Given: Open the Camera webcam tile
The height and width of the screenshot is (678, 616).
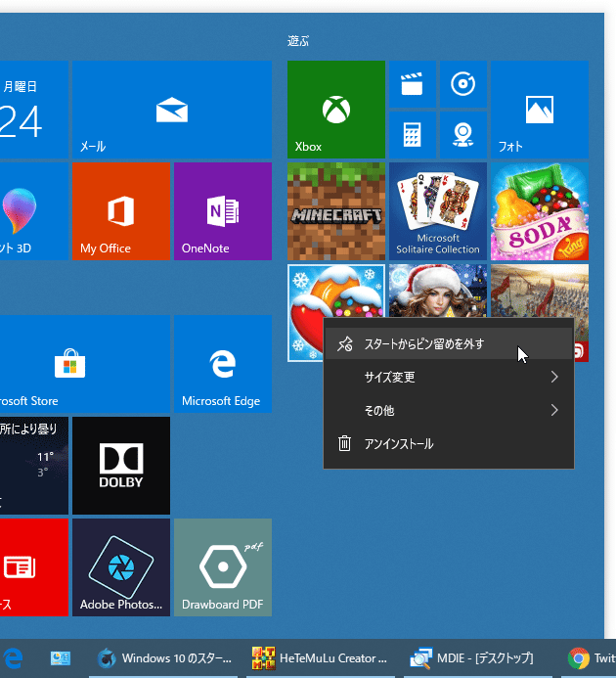Looking at the screenshot, I should (x=462, y=135).
